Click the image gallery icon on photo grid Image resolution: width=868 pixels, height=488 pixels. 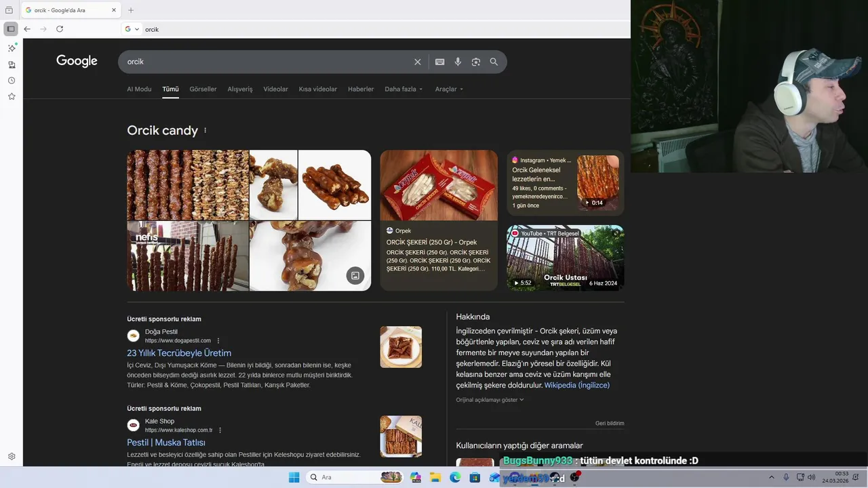[x=355, y=275]
